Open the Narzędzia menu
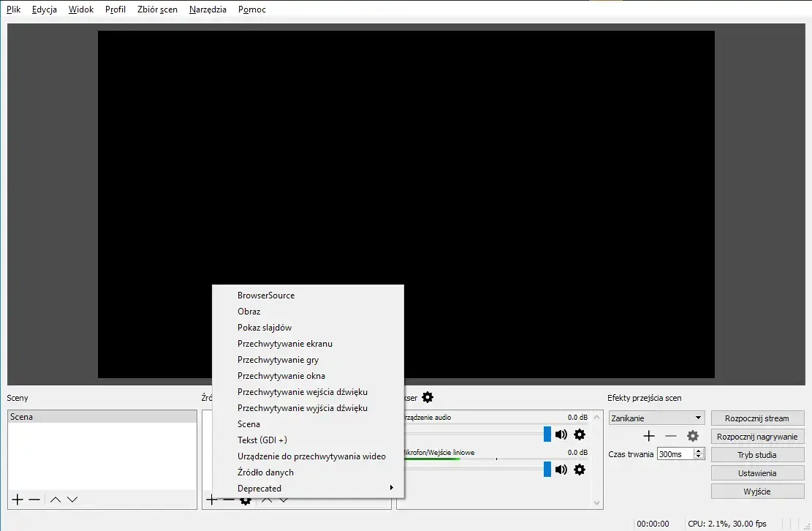 click(208, 10)
